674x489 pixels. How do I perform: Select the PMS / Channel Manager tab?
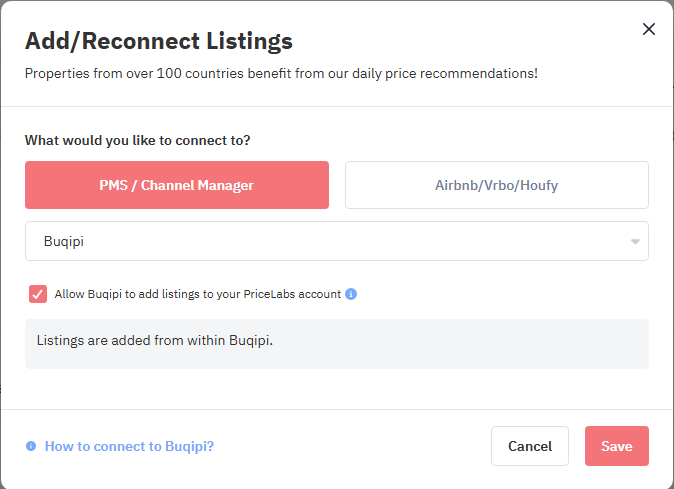177,185
